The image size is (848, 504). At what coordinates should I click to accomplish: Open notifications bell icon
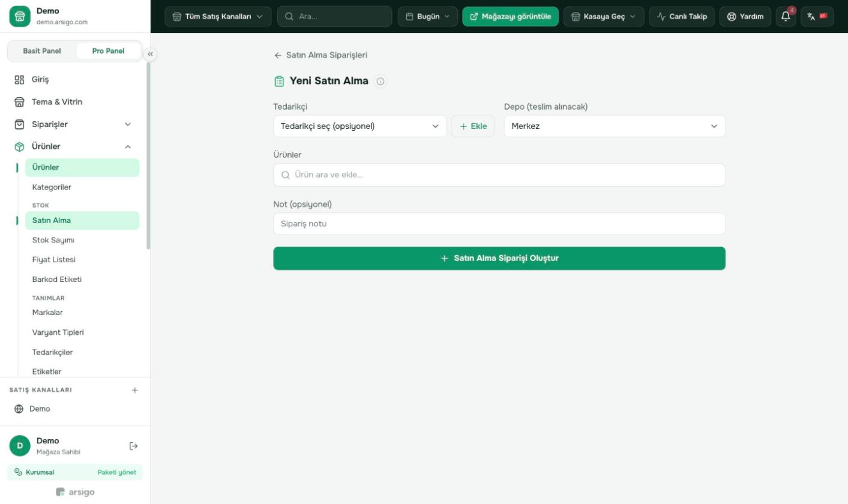[786, 16]
